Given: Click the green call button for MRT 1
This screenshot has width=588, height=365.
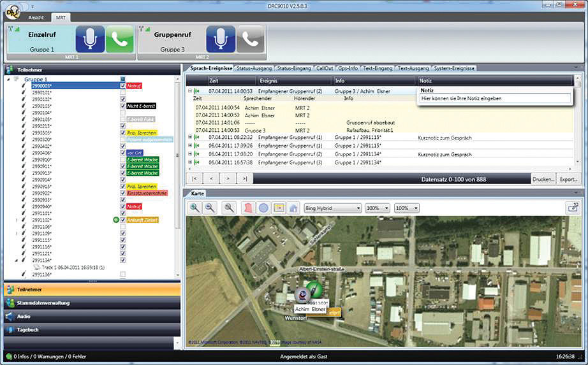Looking at the screenshot, I should (120, 39).
